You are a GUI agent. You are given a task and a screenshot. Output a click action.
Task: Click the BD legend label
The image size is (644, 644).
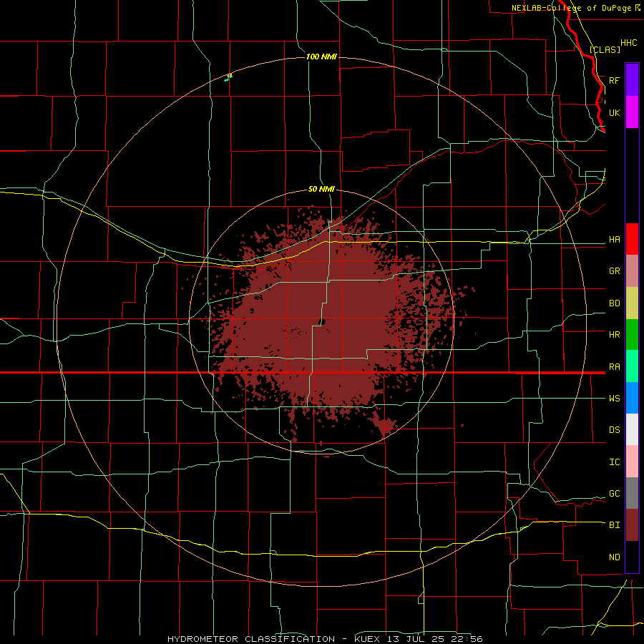click(614, 303)
